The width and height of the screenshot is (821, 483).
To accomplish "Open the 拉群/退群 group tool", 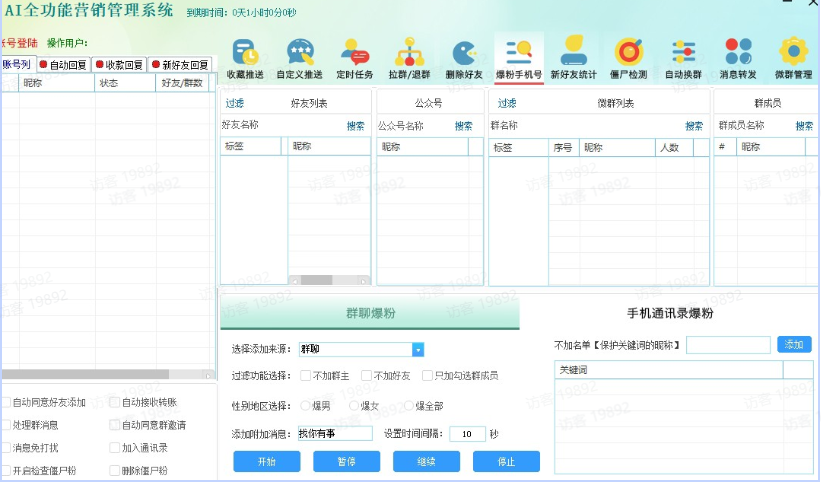I will coord(408,58).
